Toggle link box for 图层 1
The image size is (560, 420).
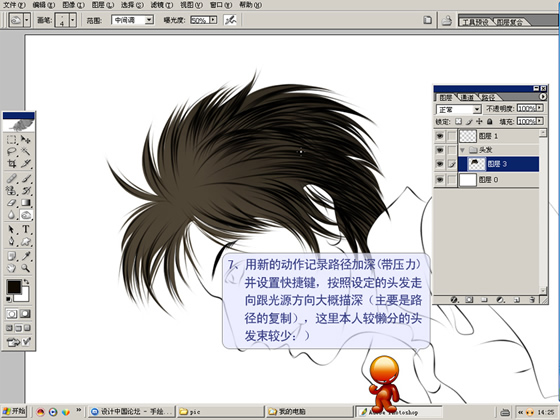coord(452,136)
